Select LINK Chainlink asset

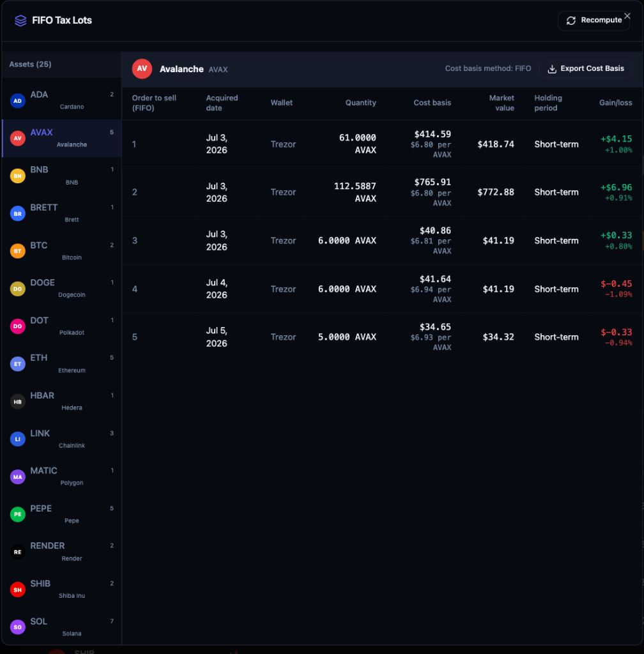[x=62, y=439]
